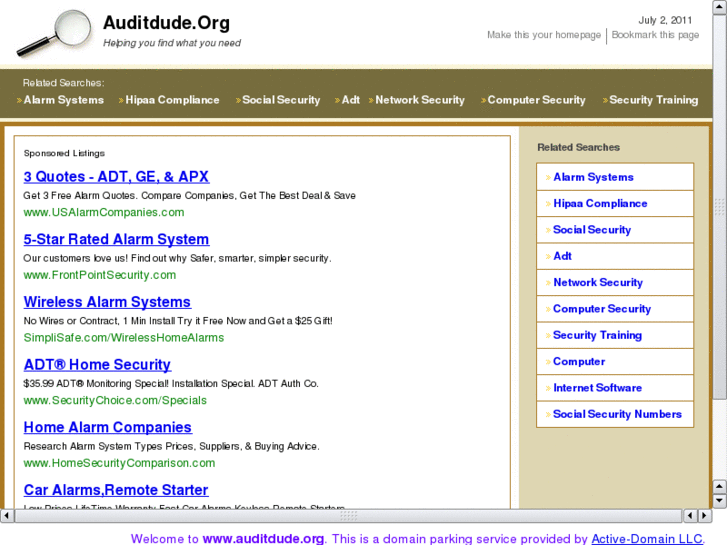The image size is (727, 545).
Task: Visit www.USAlarmCompanies.com URL link
Action: coord(104,212)
